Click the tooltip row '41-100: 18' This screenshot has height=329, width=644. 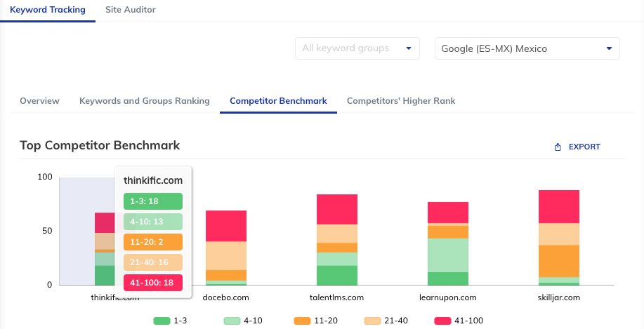coord(153,283)
